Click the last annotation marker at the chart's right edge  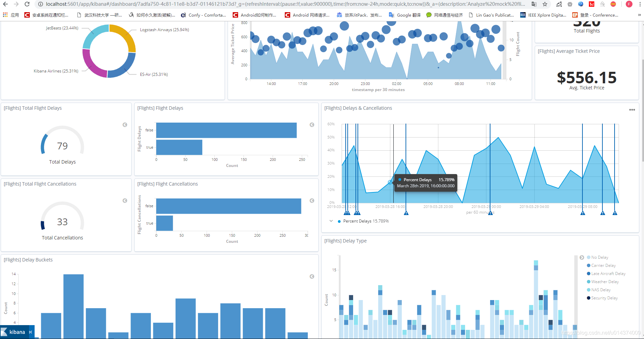(615, 213)
